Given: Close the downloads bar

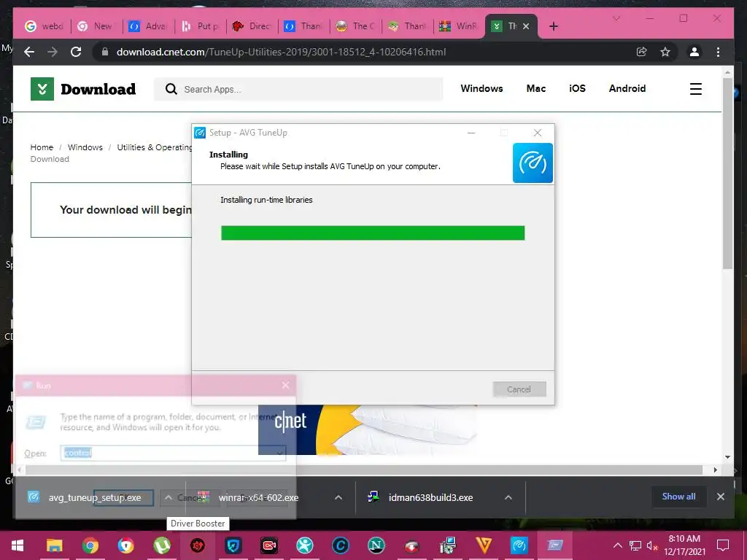Looking at the screenshot, I should 720,497.
